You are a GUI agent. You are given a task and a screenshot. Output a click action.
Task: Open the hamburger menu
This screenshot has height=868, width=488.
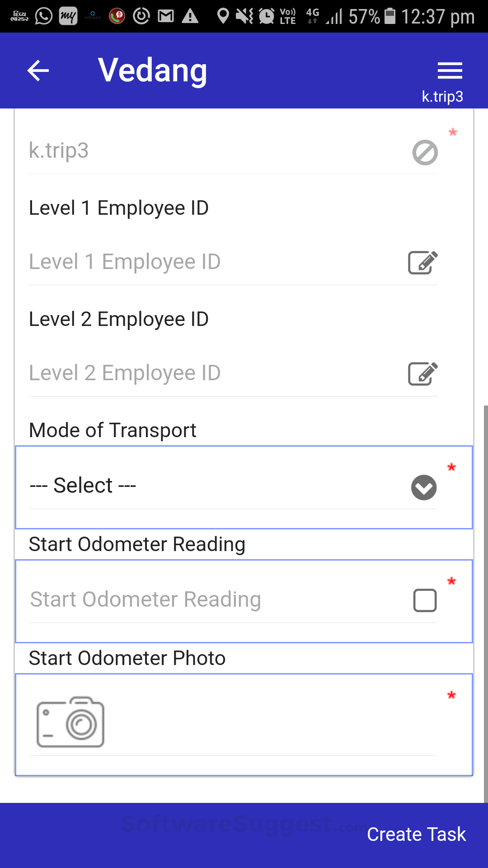[x=450, y=71]
